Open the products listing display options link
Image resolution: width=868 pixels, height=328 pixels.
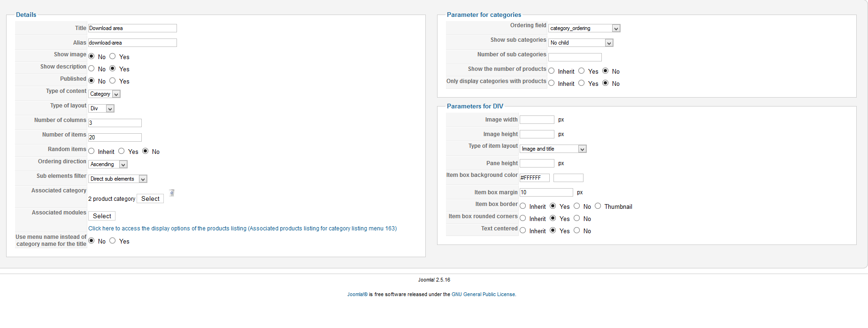[243, 229]
